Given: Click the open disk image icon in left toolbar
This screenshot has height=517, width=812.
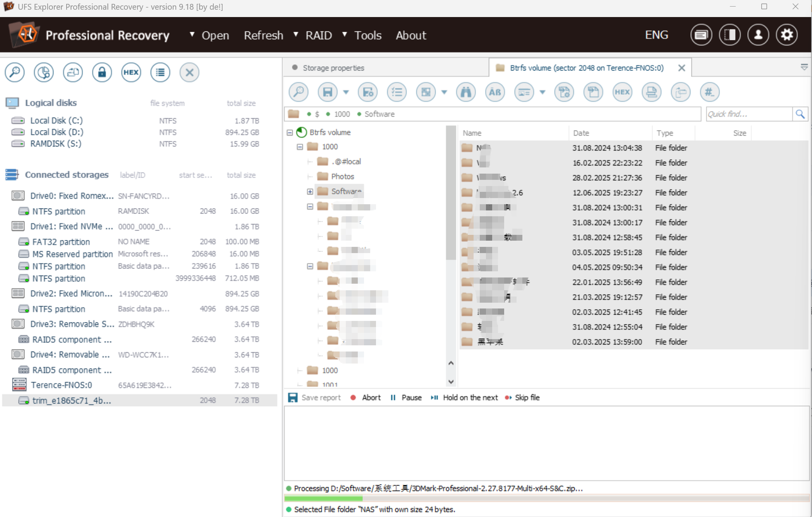Looking at the screenshot, I should coord(73,72).
